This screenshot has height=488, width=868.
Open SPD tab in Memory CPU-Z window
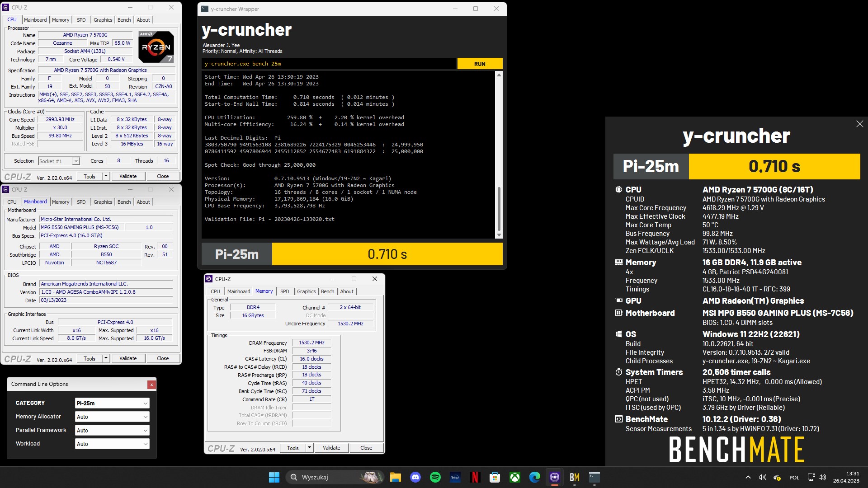coord(285,291)
